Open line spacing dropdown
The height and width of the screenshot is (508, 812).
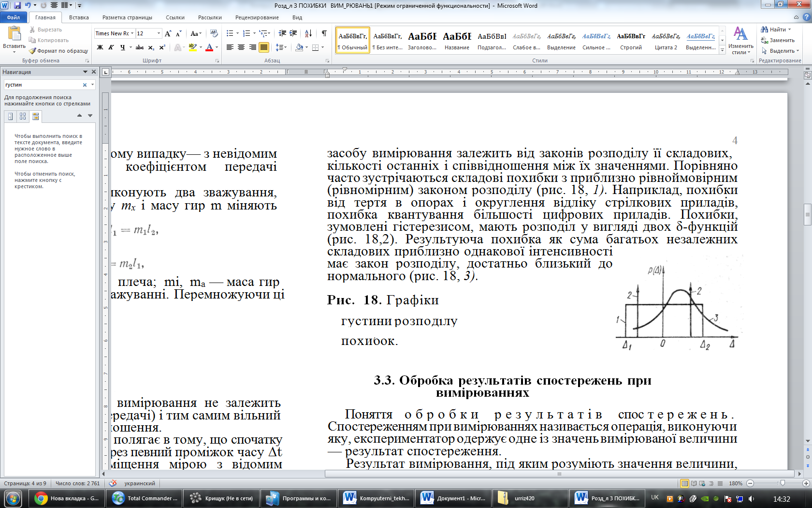281,47
